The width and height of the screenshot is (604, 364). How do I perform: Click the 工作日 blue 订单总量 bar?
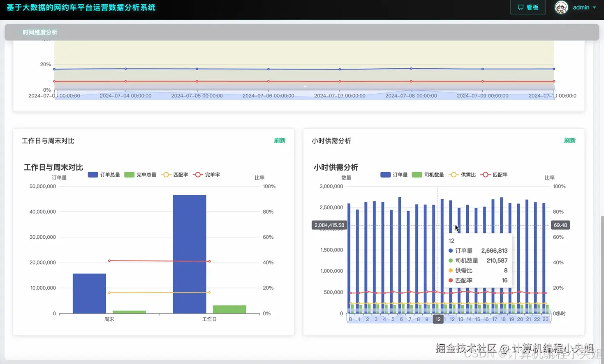click(190, 254)
